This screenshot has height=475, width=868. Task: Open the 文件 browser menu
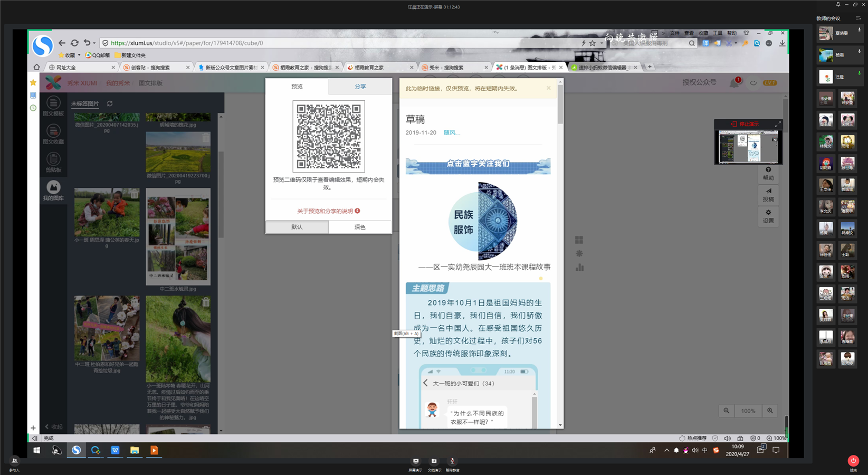[675, 33]
